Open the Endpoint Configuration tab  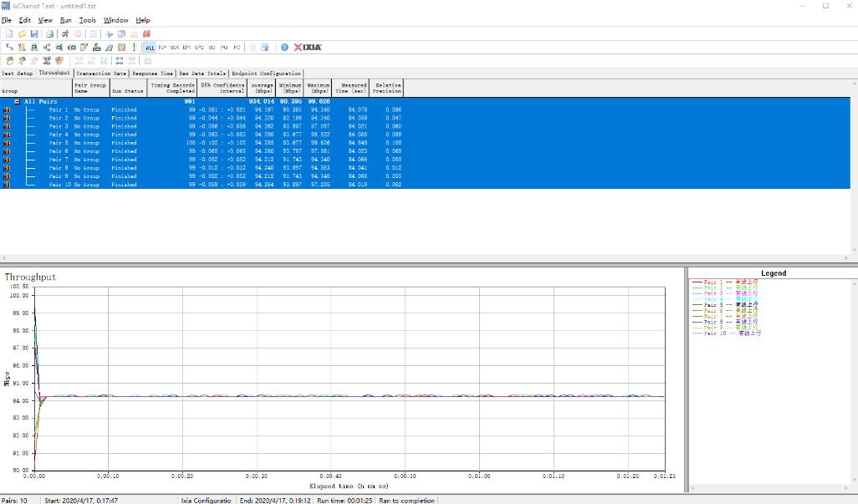[x=266, y=74]
